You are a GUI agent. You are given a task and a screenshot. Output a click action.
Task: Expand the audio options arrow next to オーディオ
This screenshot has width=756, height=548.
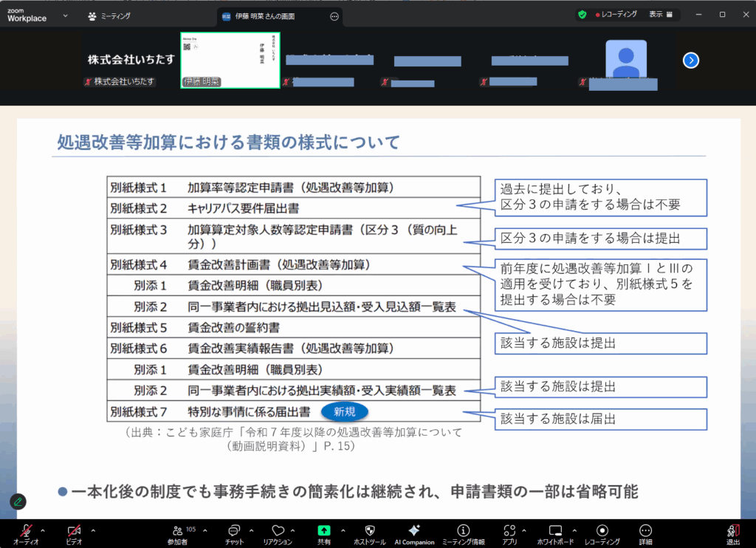pyautogui.click(x=42, y=530)
